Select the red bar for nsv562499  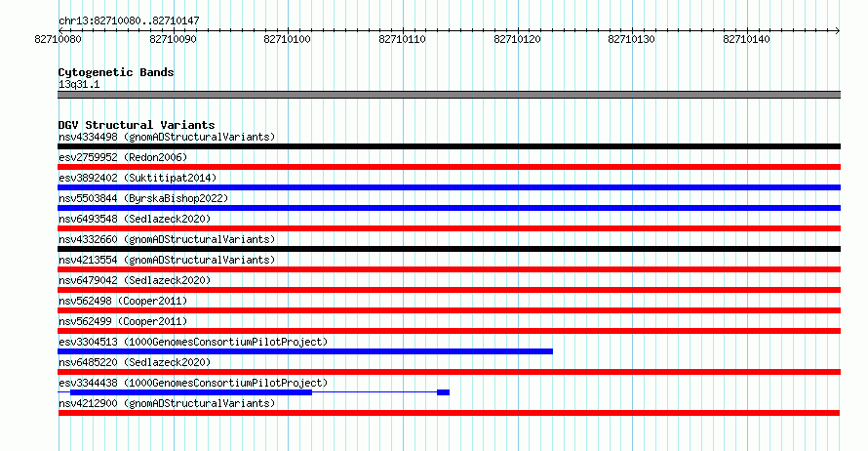pyautogui.click(x=449, y=331)
